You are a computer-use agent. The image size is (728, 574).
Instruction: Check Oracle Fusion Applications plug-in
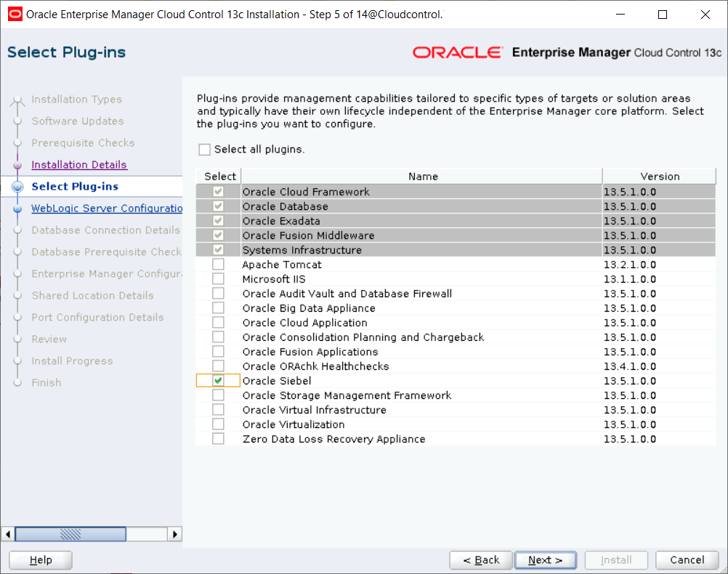click(x=218, y=352)
